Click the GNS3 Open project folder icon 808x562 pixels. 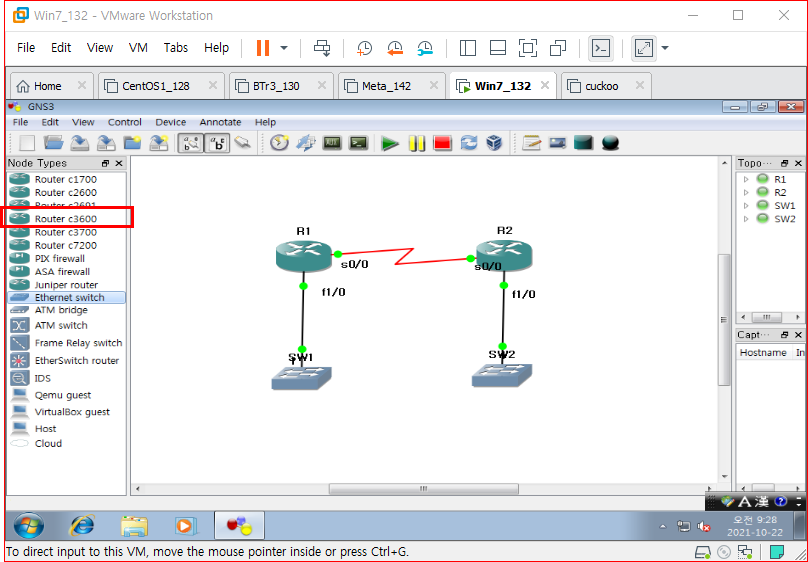53,143
